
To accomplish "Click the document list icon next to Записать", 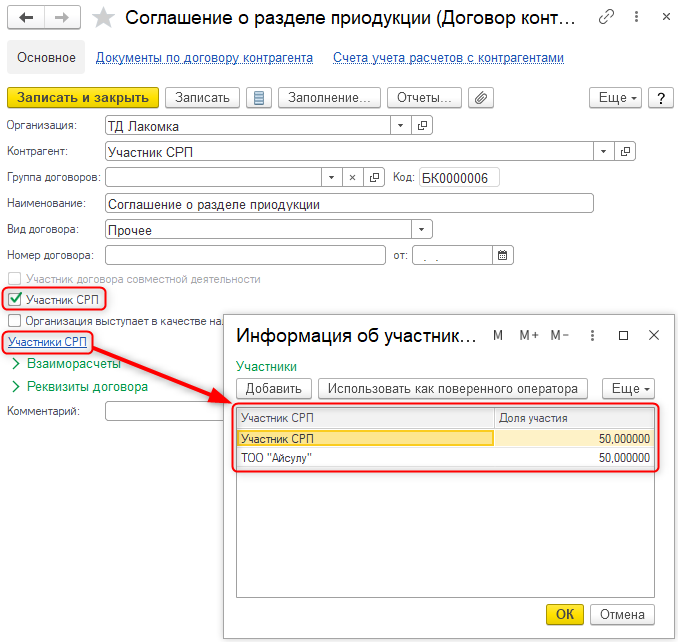I will (259, 98).
